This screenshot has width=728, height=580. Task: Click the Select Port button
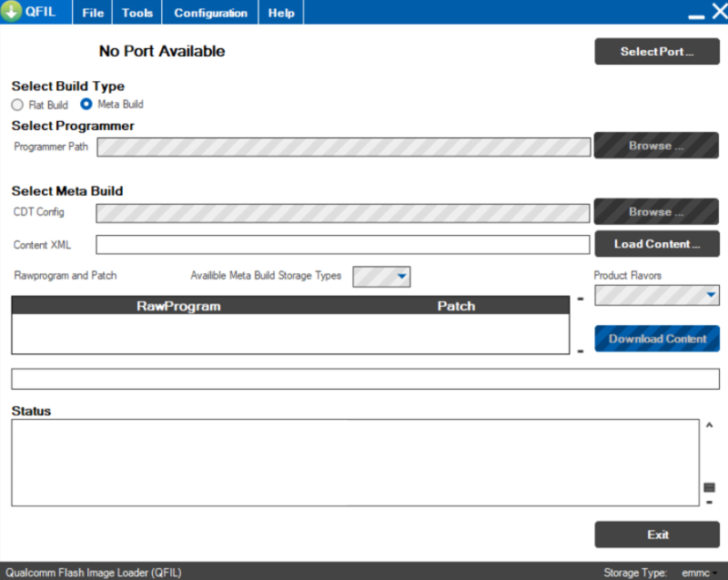tap(657, 52)
